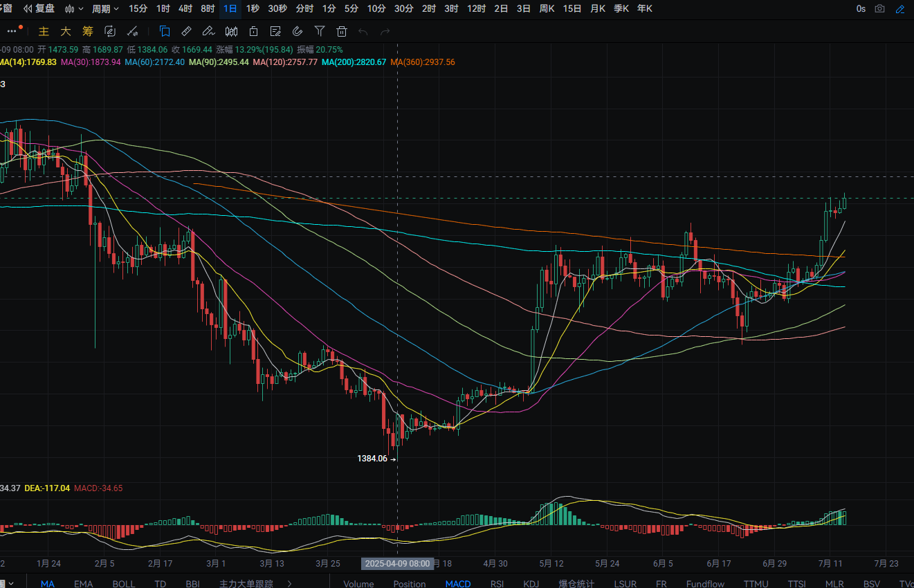
Task: Select the freehand pen drawing tool
Action: [x=208, y=31]
